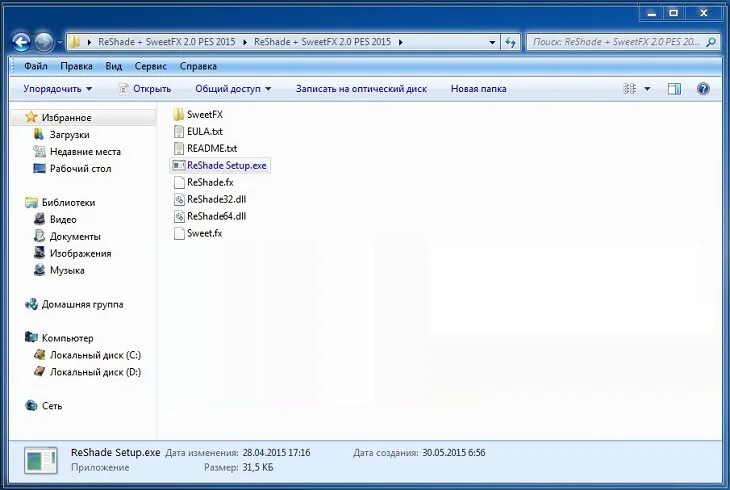This screenshot has width=730, height=490.
Task: Open the Правка menu
Action: [76, 66]
